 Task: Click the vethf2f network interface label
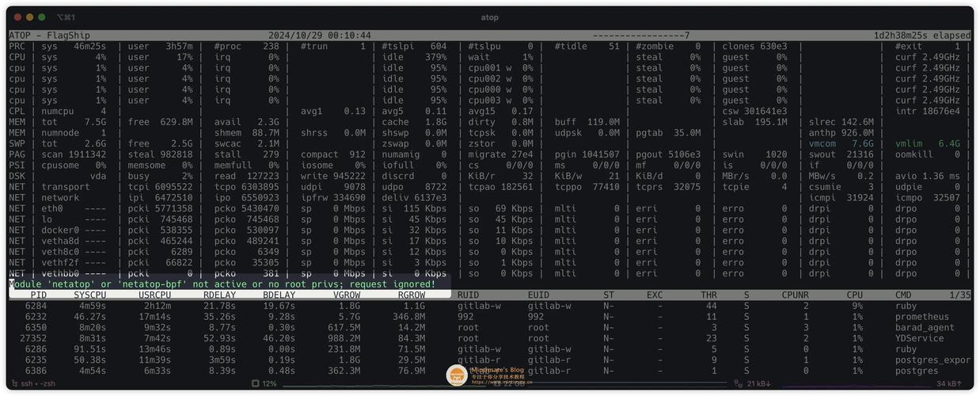click(60, 262)
